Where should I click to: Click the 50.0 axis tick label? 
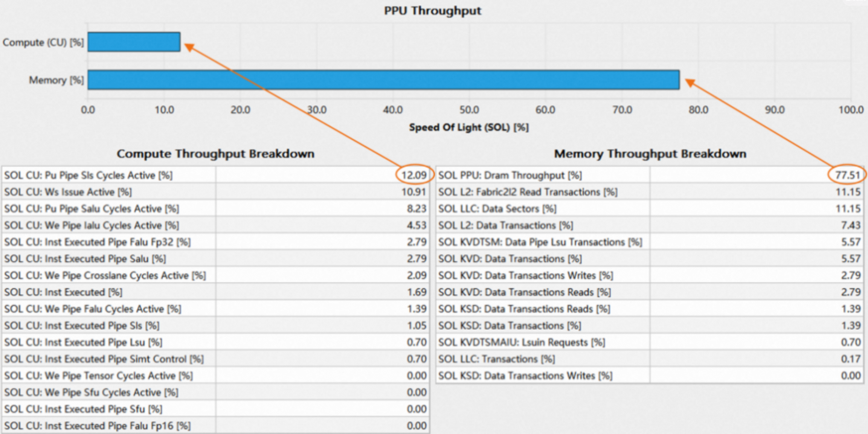point(469,110)
